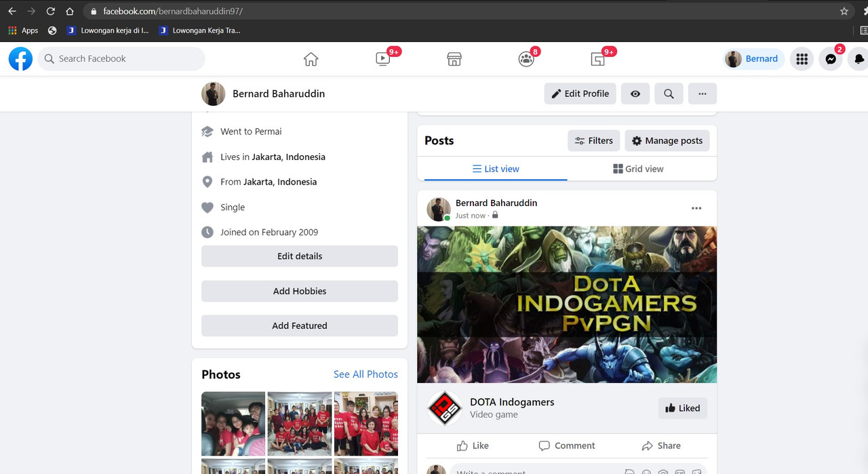The width and height of the screenshot is (868, 474).
Task: Click the profile search magnifier button
Action: pos(669,94)
